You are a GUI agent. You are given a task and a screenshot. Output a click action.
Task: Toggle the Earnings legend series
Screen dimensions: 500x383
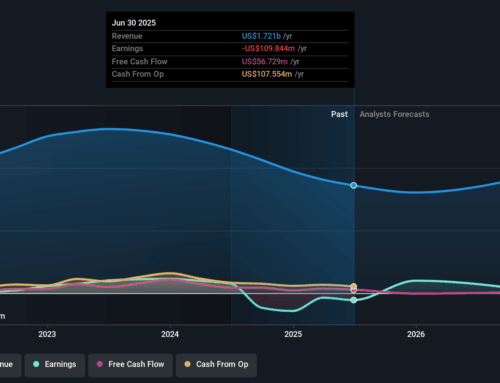click(x=55, y=365)
